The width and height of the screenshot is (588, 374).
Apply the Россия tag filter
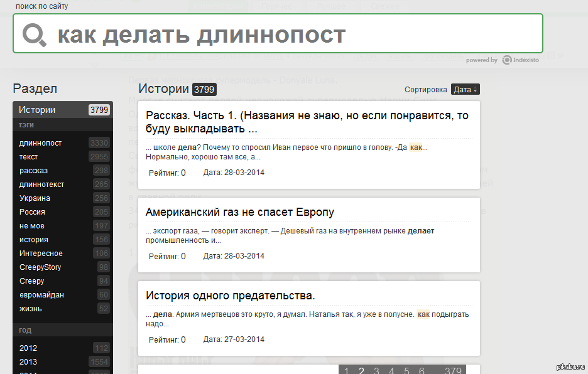click(x=32, y=212)
